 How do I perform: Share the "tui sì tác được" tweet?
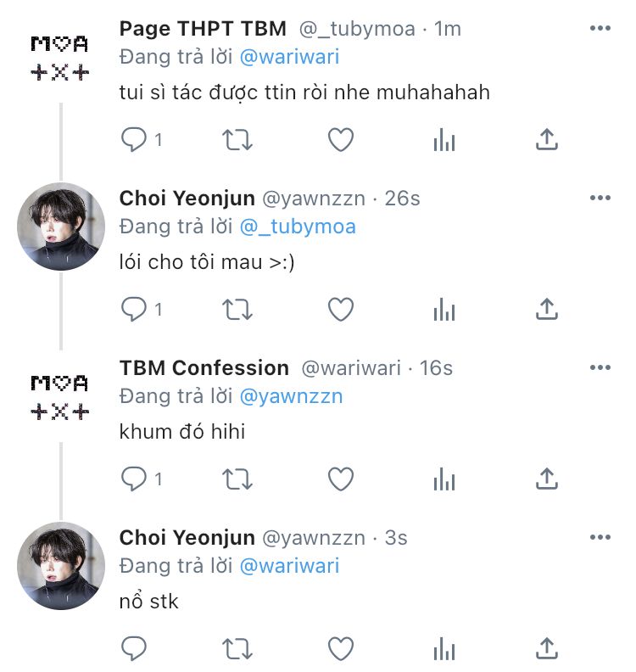(x=547, y=140)
